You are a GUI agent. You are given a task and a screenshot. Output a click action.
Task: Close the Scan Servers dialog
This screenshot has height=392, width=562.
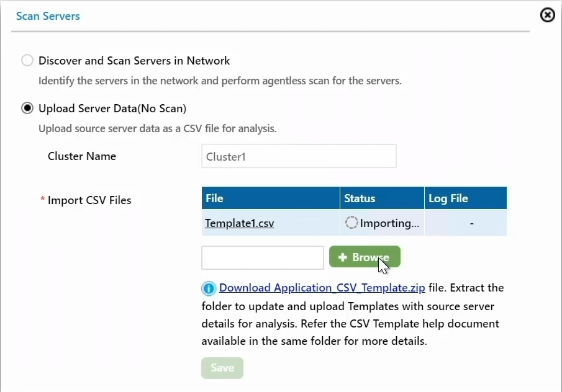(547, 15)
